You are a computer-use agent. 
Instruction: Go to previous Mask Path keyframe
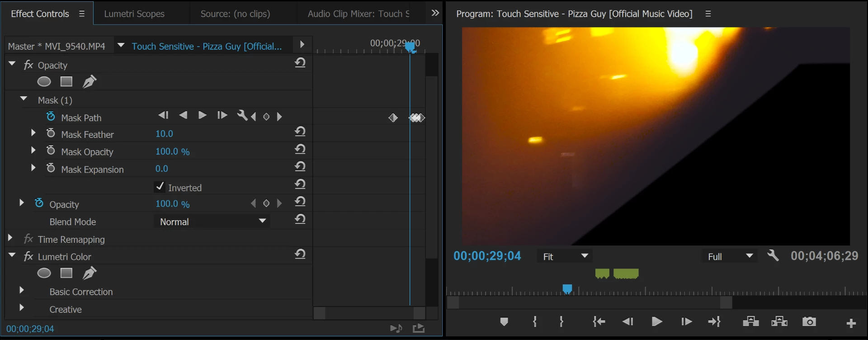[254, 117]
